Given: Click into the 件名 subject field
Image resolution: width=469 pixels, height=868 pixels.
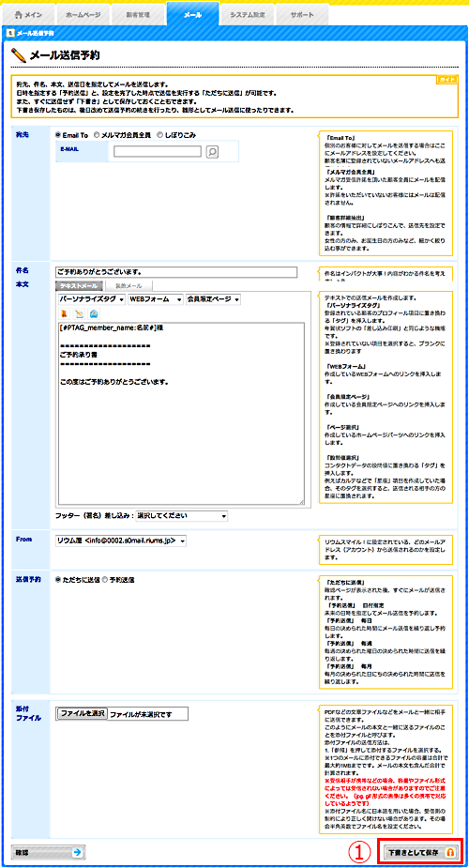Looking at the screenshot, I should pyautogui.click(x=176, y=272).
